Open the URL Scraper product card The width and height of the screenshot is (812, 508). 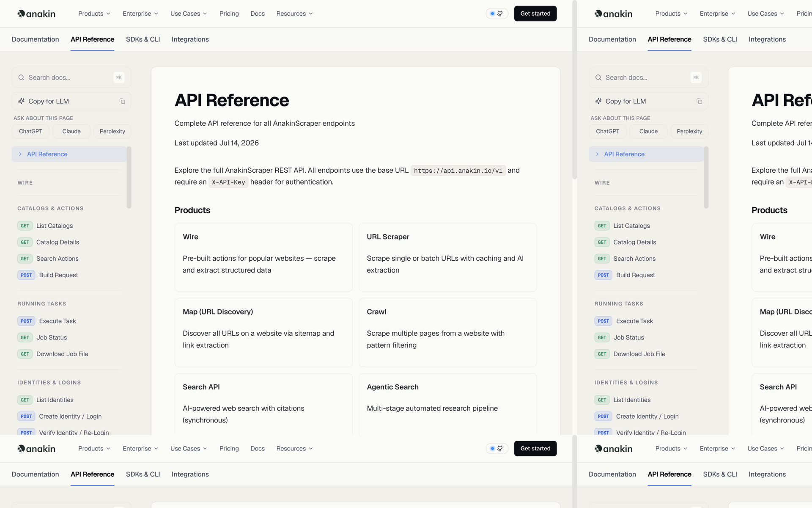(x=447, y=257)
